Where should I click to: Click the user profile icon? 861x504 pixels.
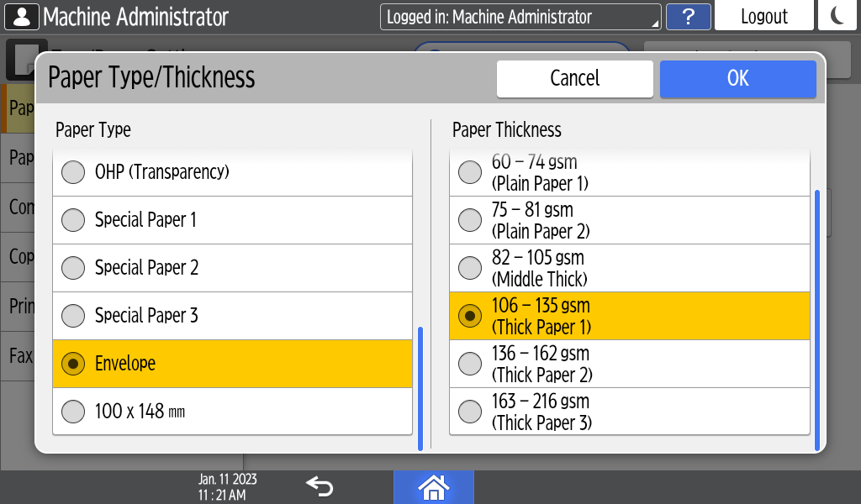click(x=20, y=17)
